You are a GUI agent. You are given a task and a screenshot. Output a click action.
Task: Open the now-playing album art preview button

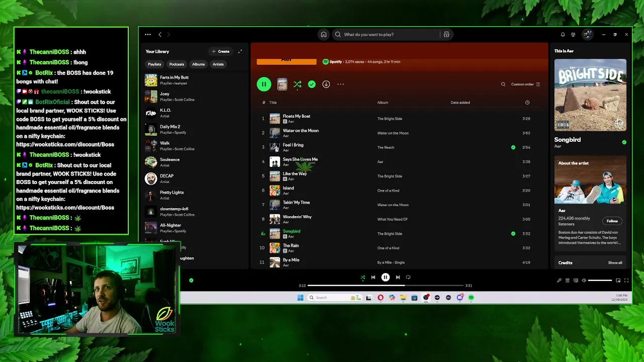(282, 84)
